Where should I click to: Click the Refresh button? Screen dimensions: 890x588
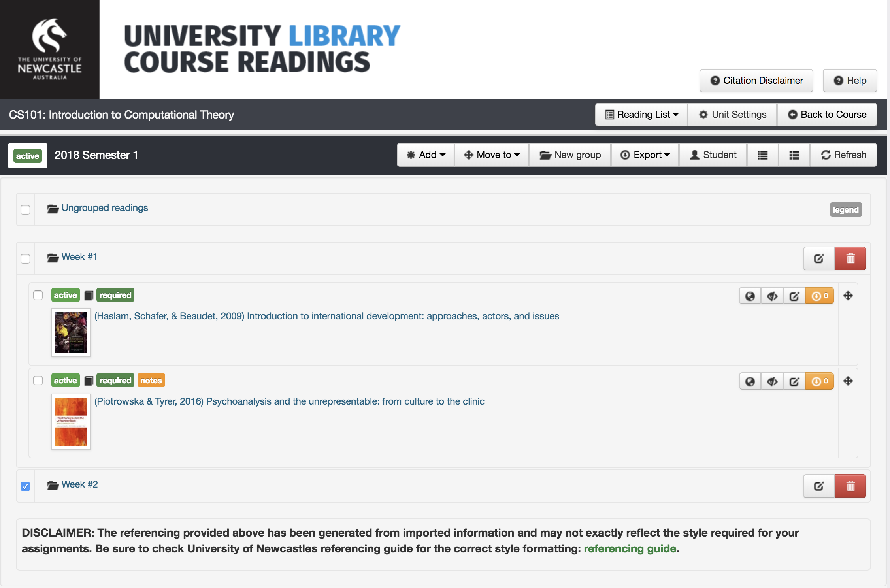844,155
